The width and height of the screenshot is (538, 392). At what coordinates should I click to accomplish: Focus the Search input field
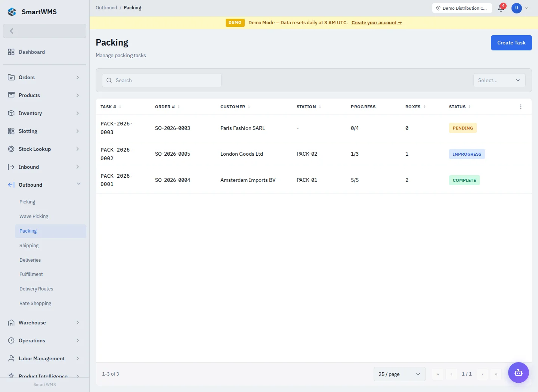tap(162, 80)
